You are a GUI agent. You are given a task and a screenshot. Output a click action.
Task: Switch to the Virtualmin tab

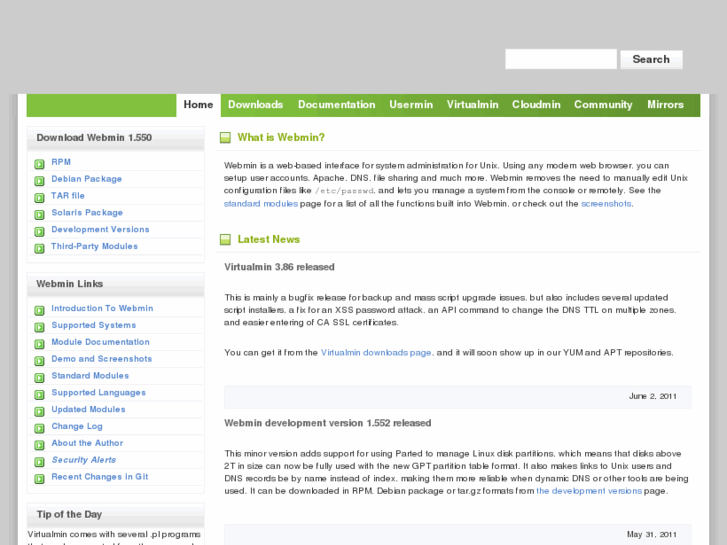pyautogui.click(x=472, y=105)
